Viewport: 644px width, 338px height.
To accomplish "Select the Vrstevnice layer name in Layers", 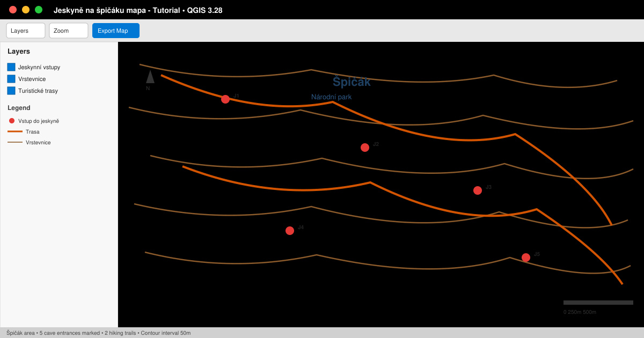I will [x=32, y=79].
